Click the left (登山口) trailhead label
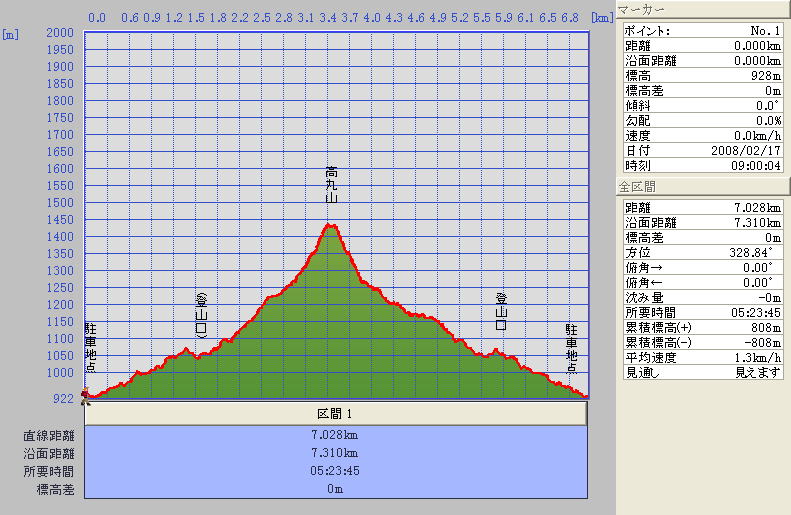 pos(201,315)
